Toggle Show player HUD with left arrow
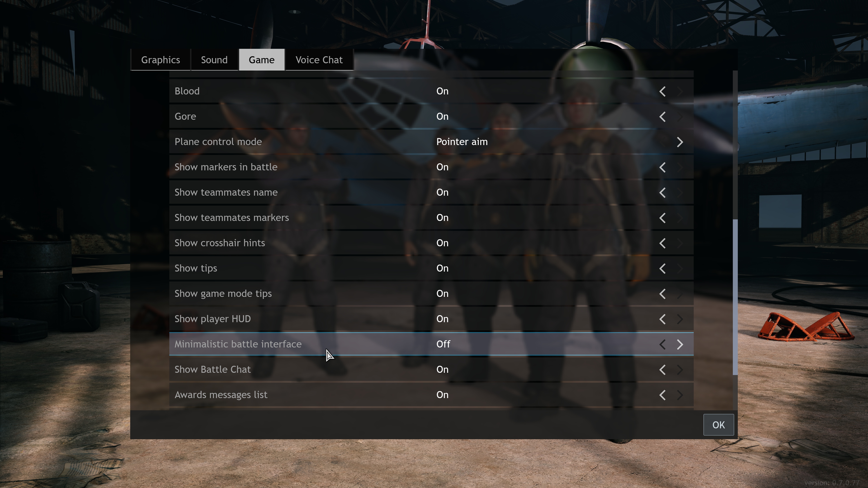Image resolution: width=868 pixels, height=488 pixels. [x=663, y=319]
